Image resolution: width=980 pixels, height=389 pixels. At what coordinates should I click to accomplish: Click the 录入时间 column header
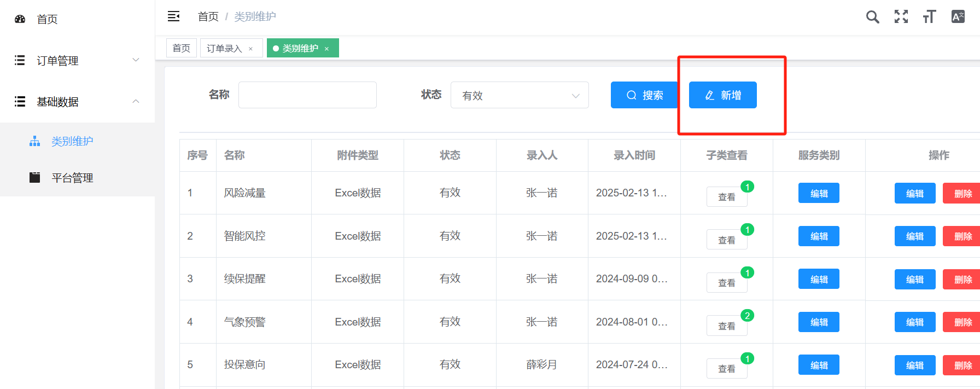click(x=634, y=155)
